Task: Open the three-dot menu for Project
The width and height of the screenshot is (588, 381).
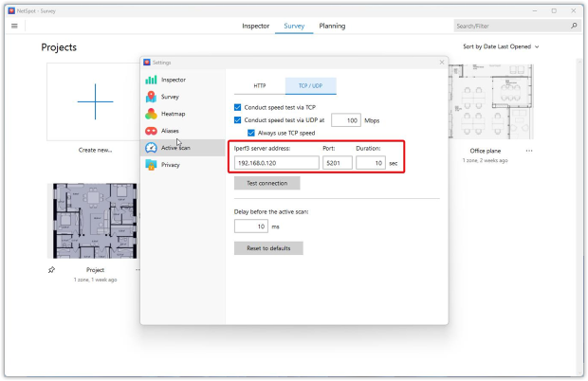Action: pos(138,270)
